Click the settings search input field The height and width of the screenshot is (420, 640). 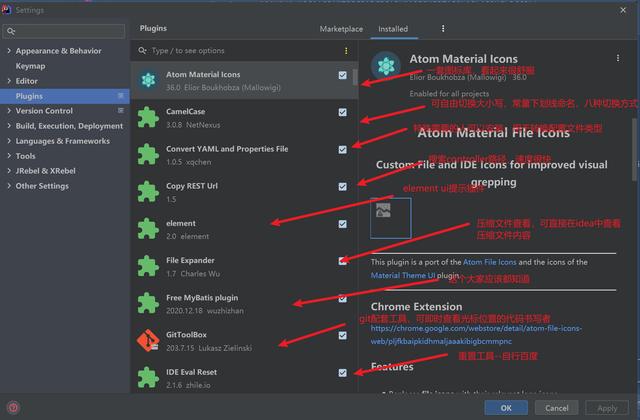point(64,31)
